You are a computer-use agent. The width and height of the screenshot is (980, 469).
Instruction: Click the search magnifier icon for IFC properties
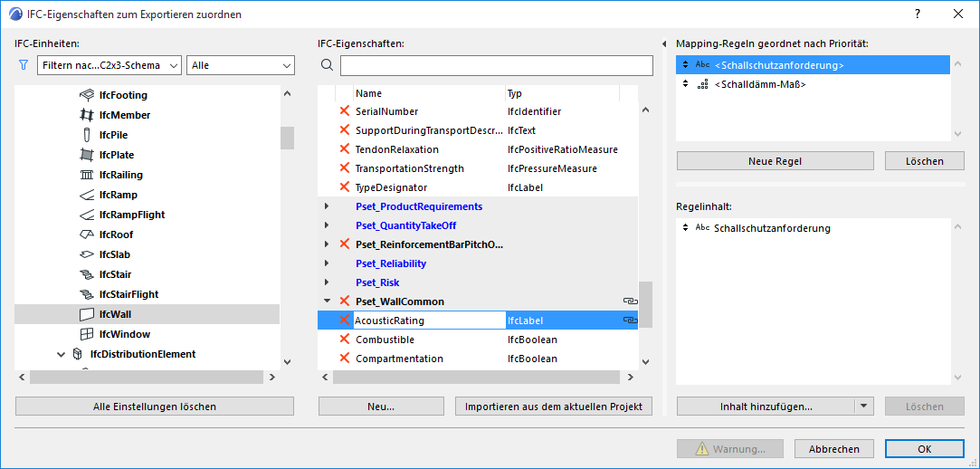click(327, 65)
